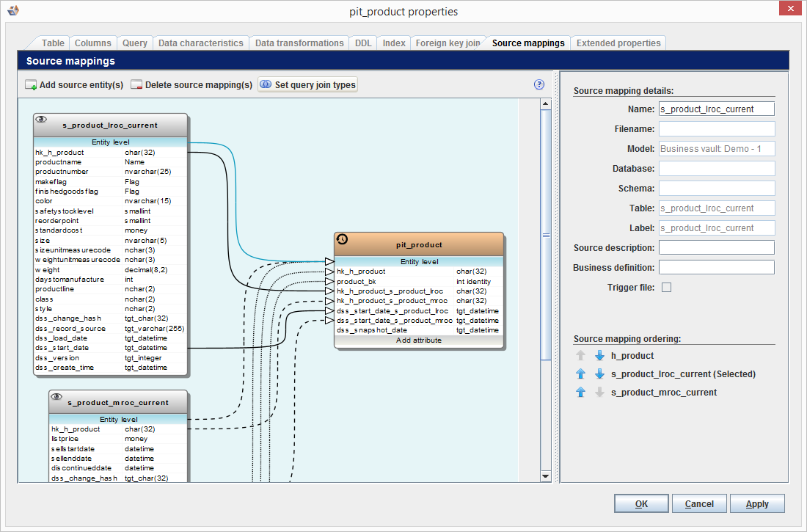Click the clock icon on pit_product entity
This screenshot has height=532, width=807.
click(x=341, y=239)
